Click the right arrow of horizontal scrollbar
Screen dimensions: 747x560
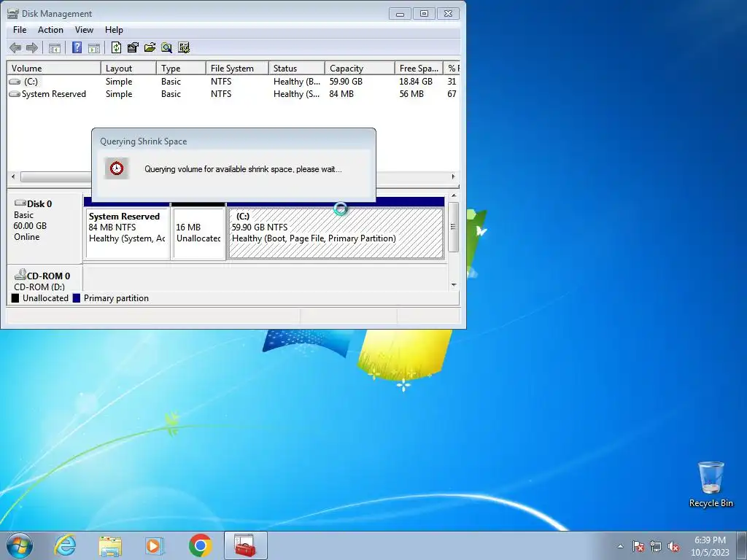[453, 176]
